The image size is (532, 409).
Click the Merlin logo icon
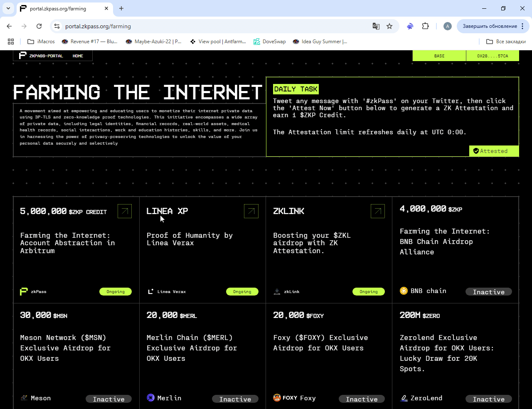[x=150, y=398]
